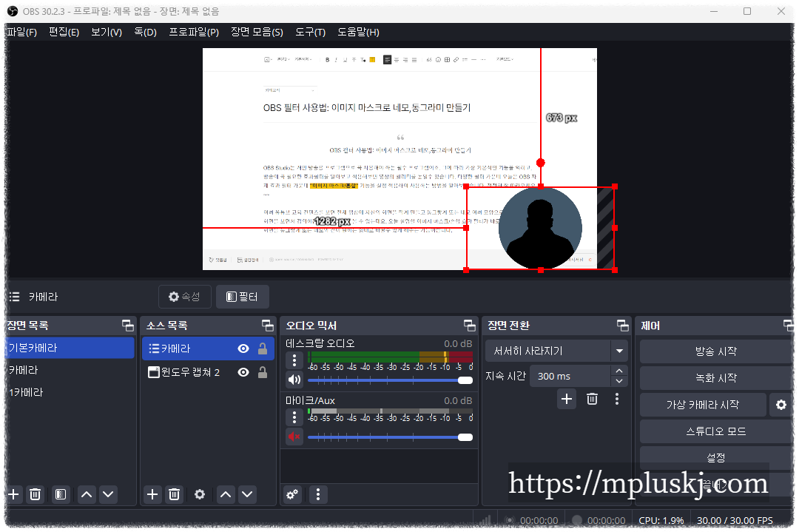The height and width of the screenshot is (532, 799).
Task: Click 지속 시간 300 ms field
Action: pyautogui.click(x=570, y=376)
